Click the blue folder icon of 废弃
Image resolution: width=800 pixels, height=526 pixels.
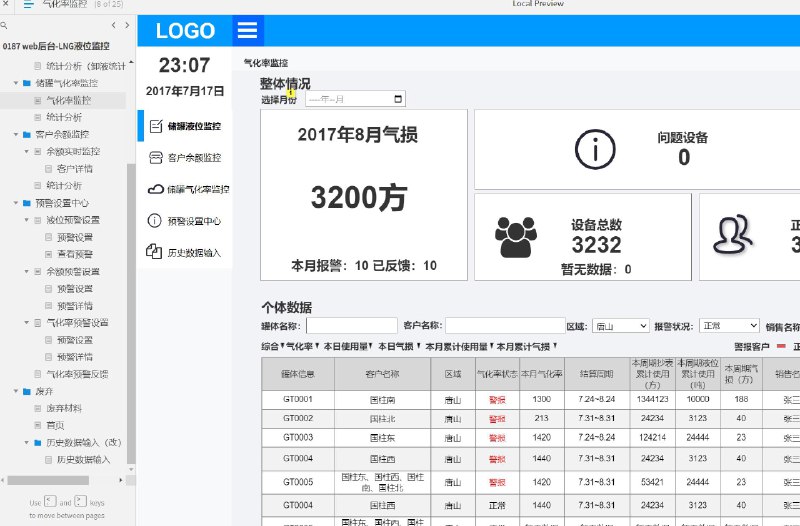click(x=27, y=391)
